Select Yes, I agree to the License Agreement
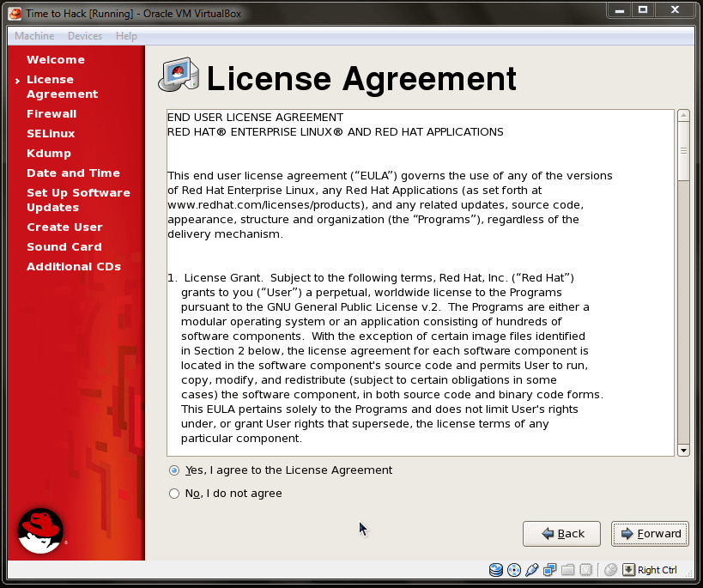This screenshot has width=703, height=588. pos(281,470)
